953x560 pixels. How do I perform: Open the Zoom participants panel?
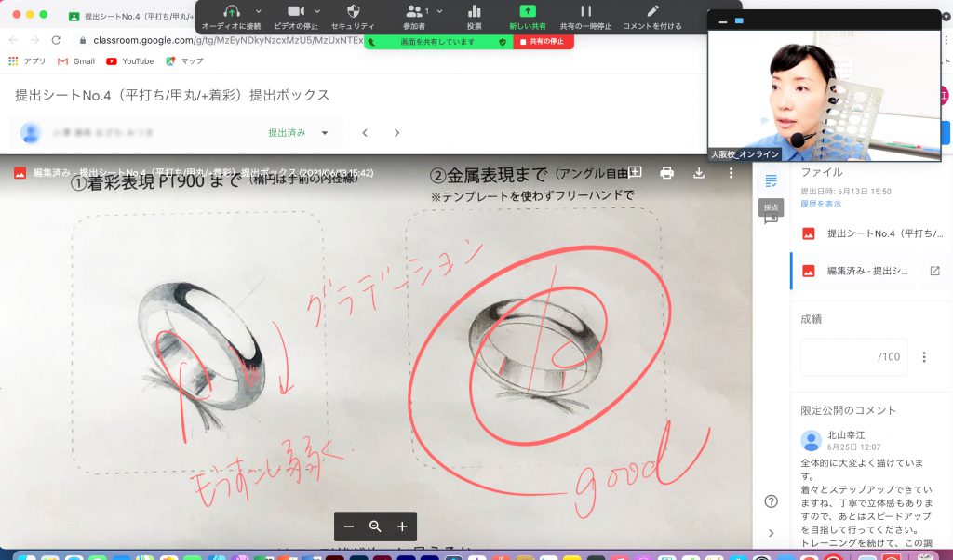[414, 11]
